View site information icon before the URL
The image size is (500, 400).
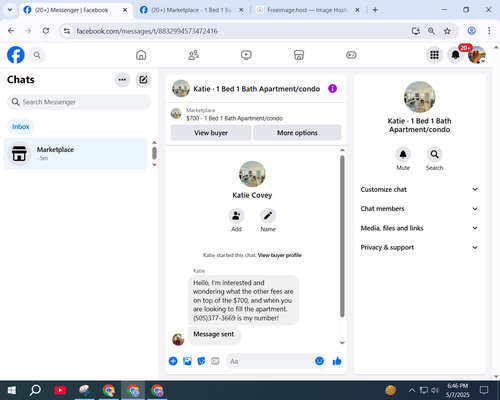(x=67, y=31)
